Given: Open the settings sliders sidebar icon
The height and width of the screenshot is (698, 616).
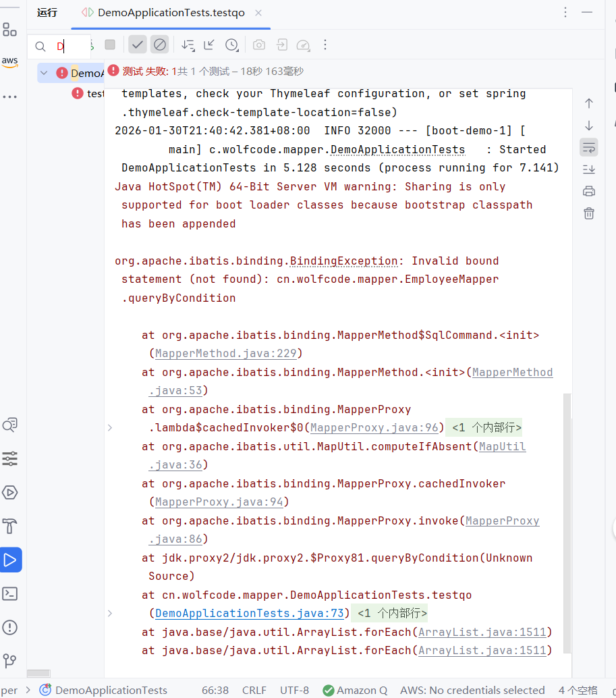Looking at the screenshot, I should (10, 458).
